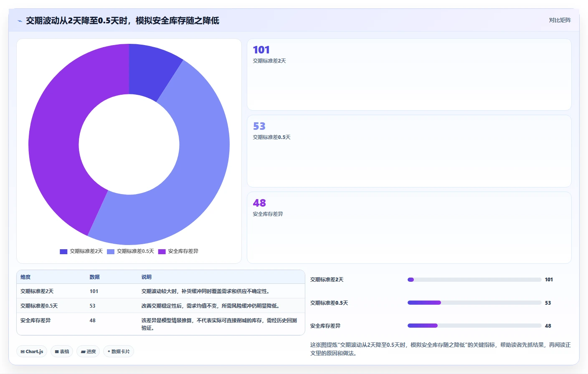Screen dimensions: 588x374
Task: Open the 安全库存差异 card with 48
Action: 409,227
